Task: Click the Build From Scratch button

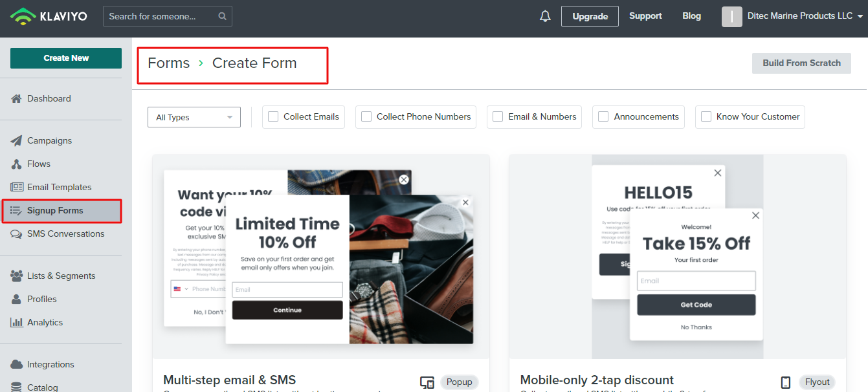Action: tap(801, 63)
